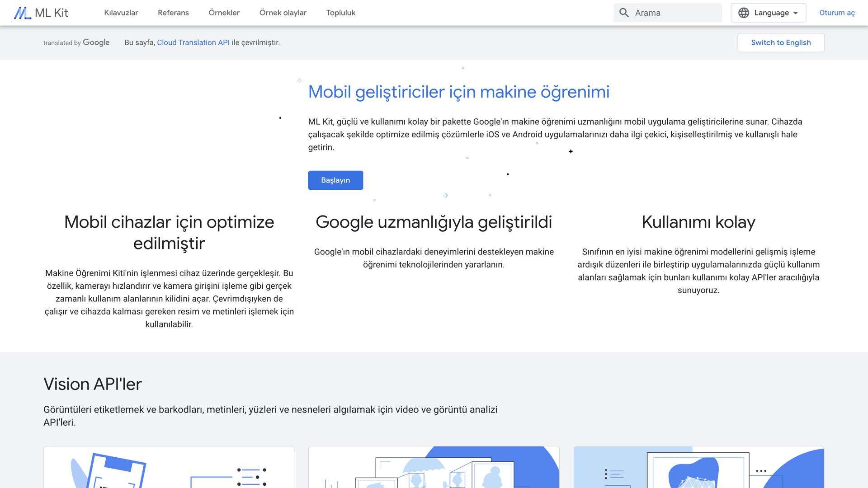The width and height of the screenshot is (868, 488).
Task: Open the Örnekler section
Action: (224, 13)
